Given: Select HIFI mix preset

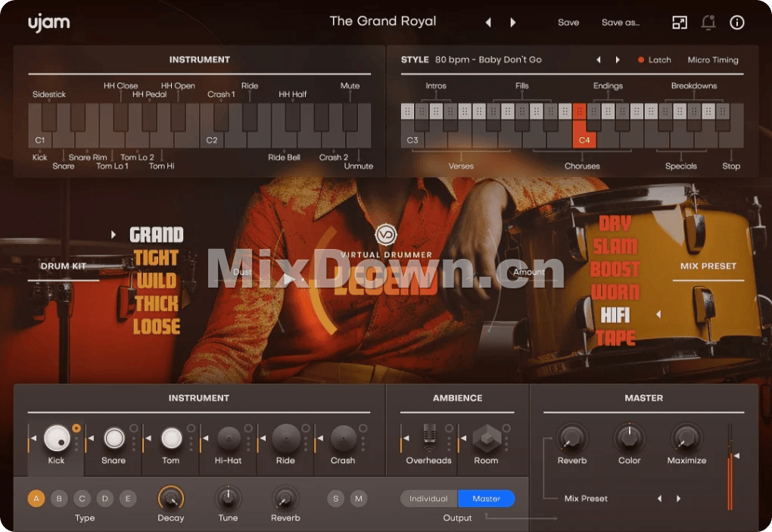Looking at the screenshot, I should 615,315.
